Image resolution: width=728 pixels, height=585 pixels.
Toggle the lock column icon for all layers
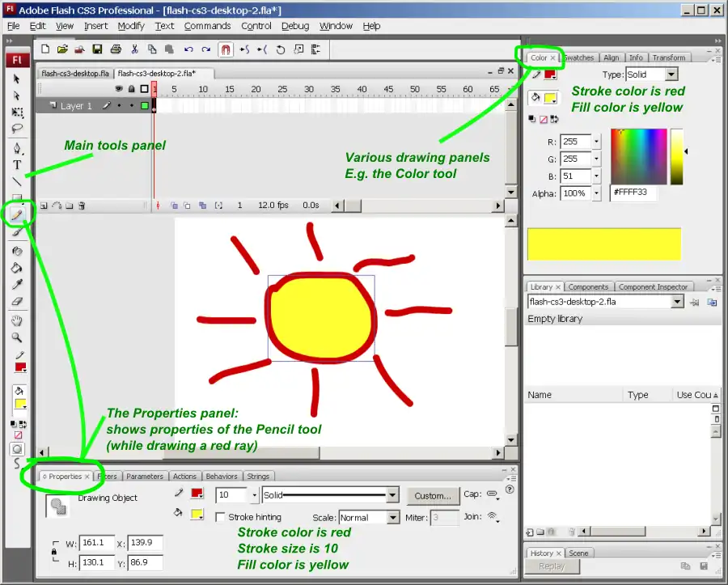coord(131,89)
